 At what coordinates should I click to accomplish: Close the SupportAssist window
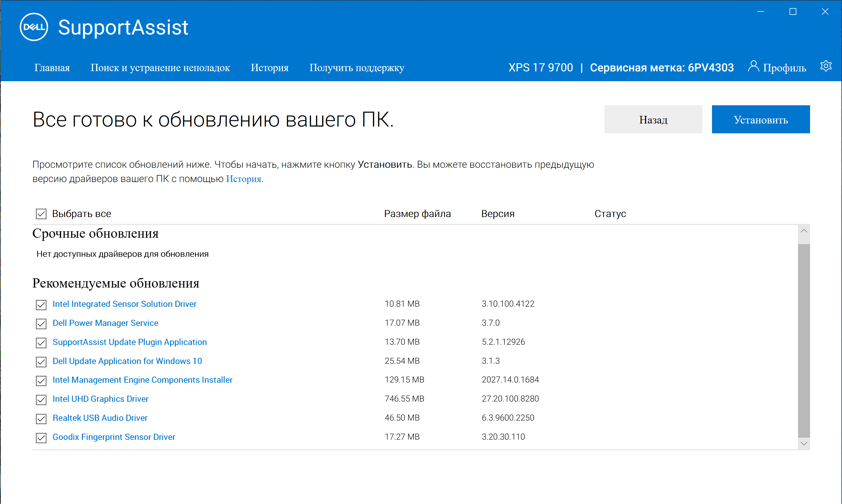[x=825, y=11]
